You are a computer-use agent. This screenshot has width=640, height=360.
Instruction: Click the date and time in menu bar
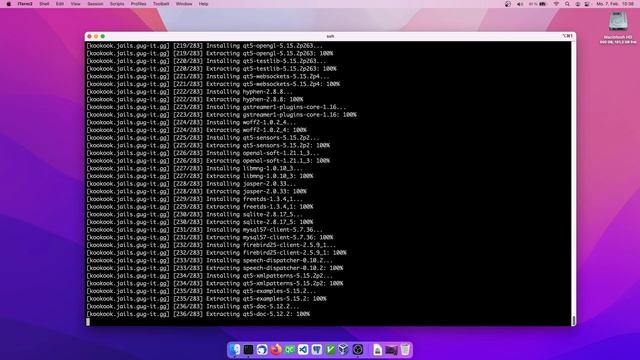click(x=615, y=4)
